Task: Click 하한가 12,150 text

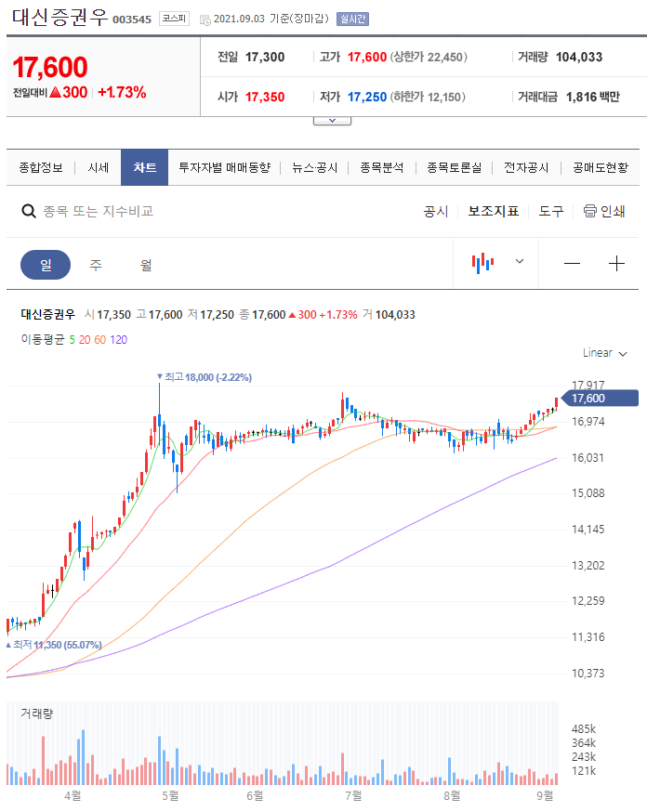Action: [429, 97]
